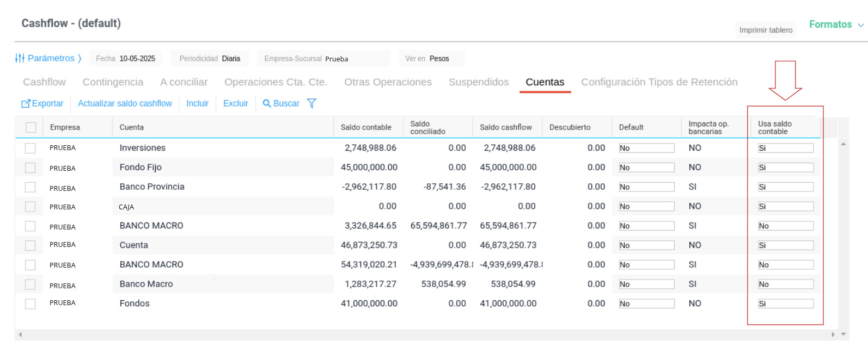This screenshot has height=341, width=868.
Task: Click the funnel filter icon
Action: pos(311,103)
